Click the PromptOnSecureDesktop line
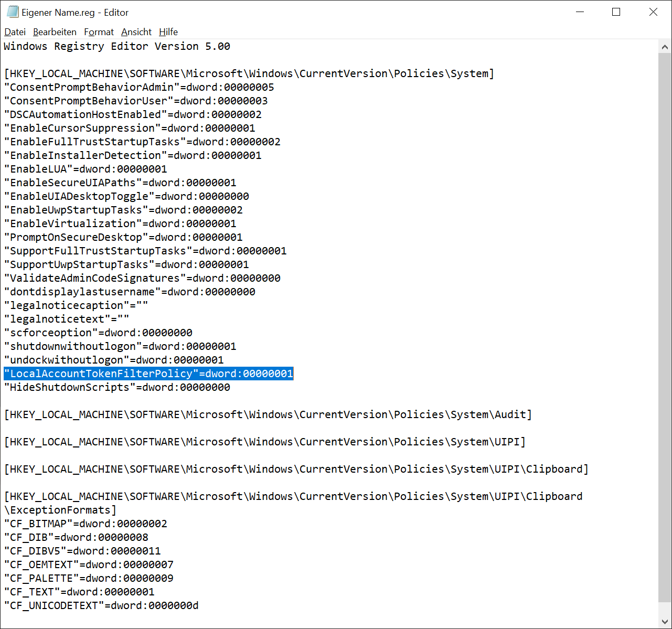Screen dimensions: 672x629 click(x=123, y=237)
